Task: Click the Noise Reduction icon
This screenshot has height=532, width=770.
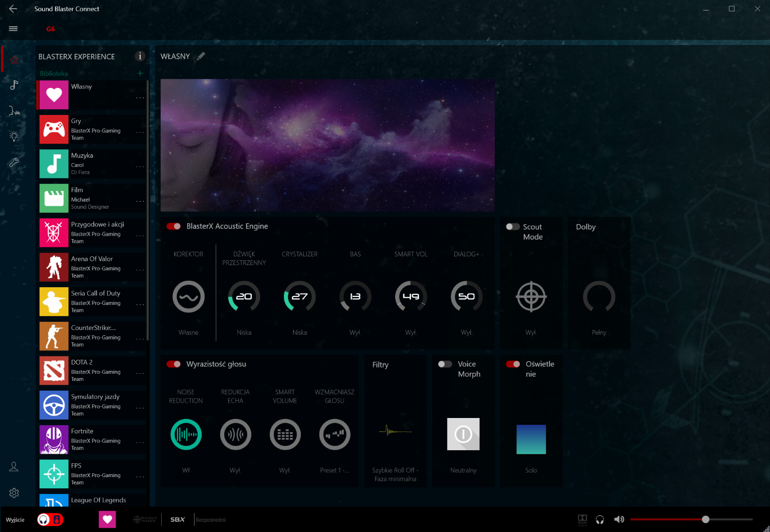Action: coord(186,435)
